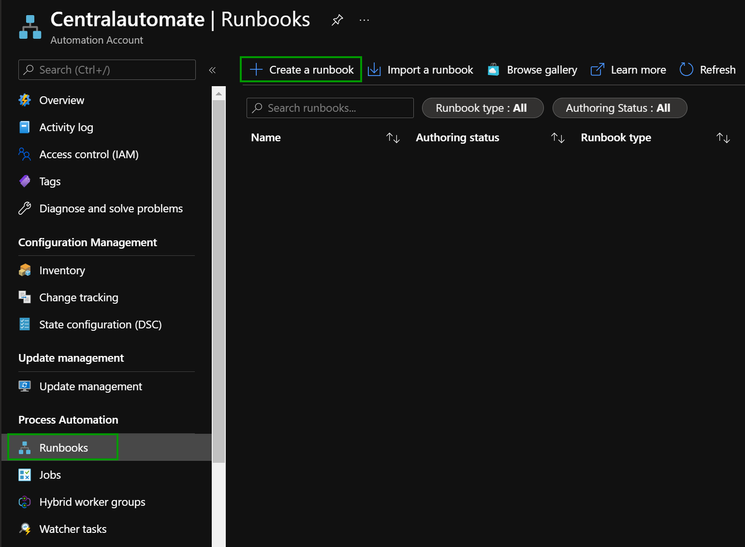Open Watcher tasks menu item
Viewport: 745px width, 547px height.
point(73,529)
